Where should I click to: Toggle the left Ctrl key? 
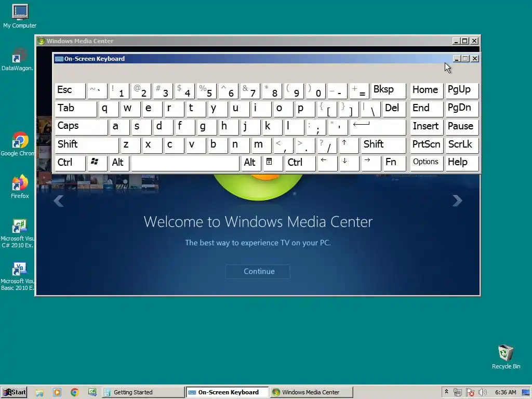tap(70, 163)
